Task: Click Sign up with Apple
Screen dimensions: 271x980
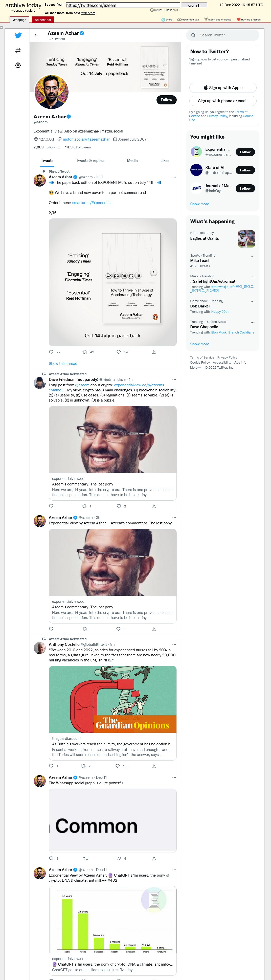Action: point(223,87)
